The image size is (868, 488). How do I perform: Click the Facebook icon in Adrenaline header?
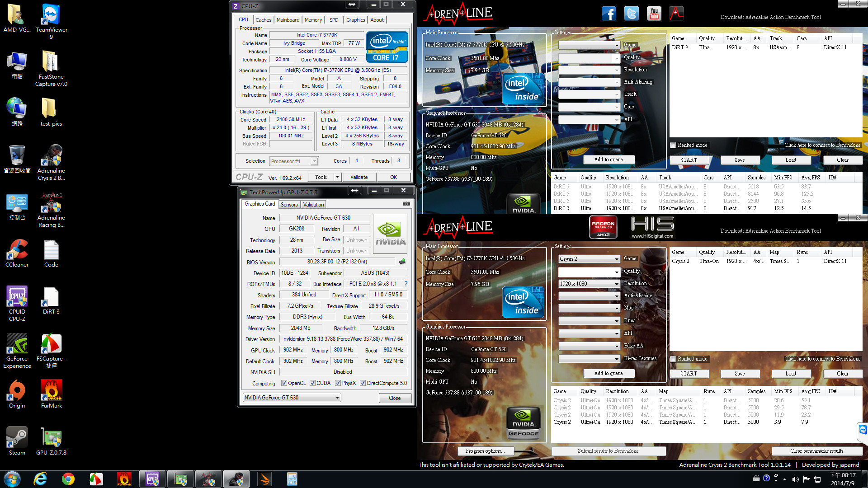point(609,14)
